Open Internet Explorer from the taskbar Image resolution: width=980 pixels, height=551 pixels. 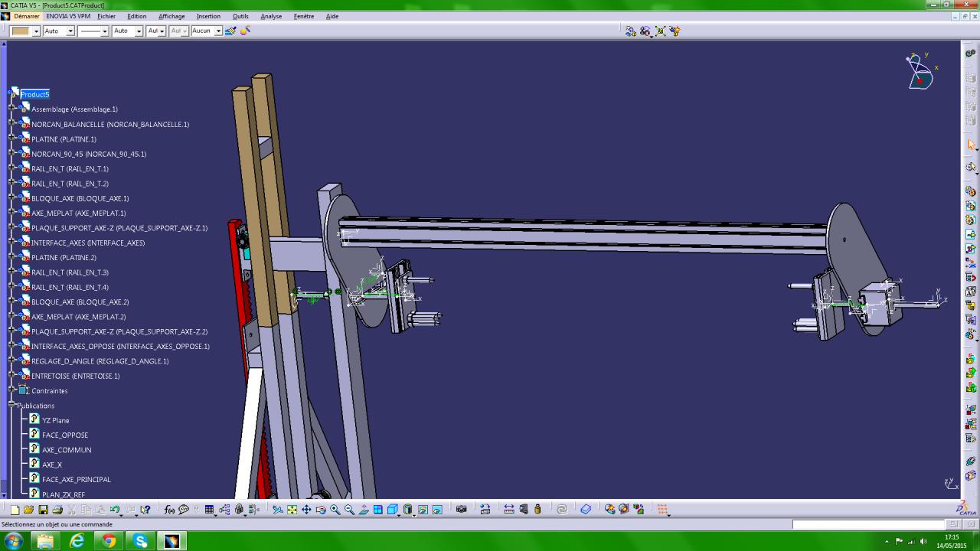click(77, 541)
